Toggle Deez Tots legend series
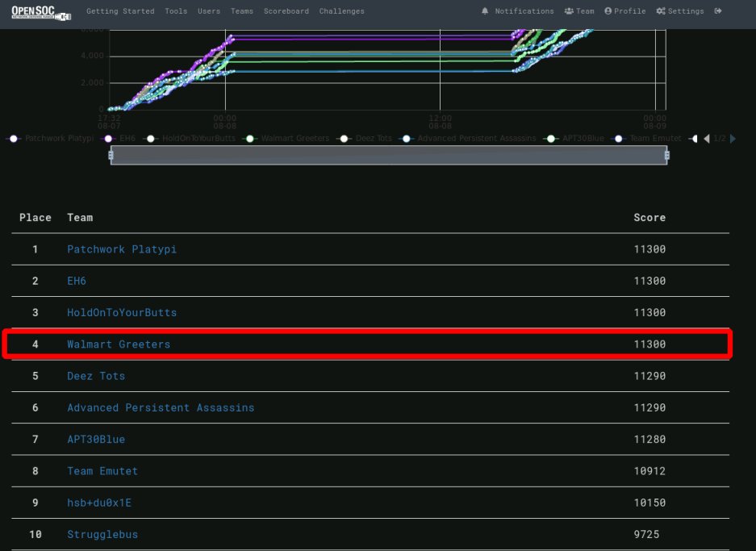The width and height of the screenshot is (756, 551). [x=365, y=138]
